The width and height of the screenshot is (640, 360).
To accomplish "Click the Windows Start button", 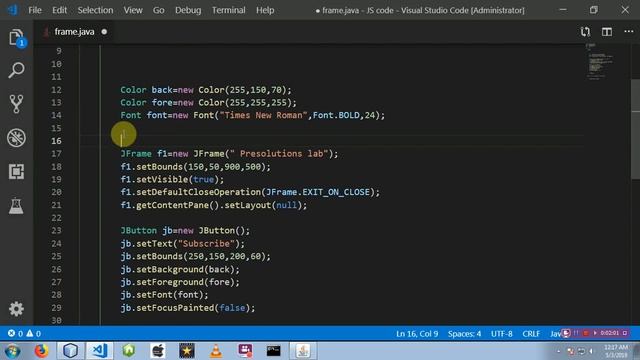I will 13,351.
